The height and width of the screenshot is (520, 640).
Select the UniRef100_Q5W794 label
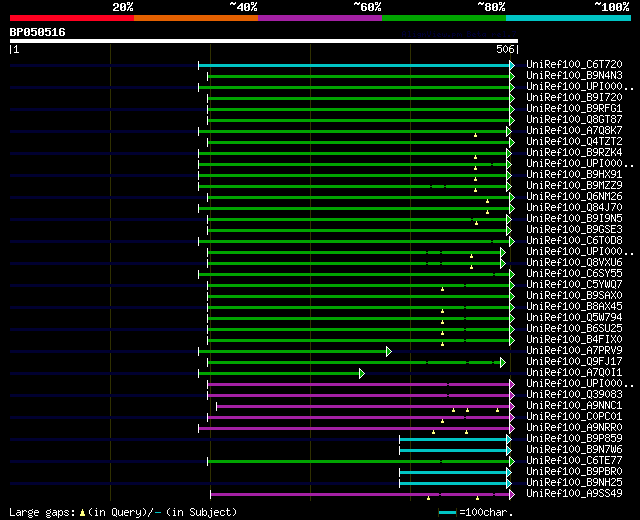point(574,318)
